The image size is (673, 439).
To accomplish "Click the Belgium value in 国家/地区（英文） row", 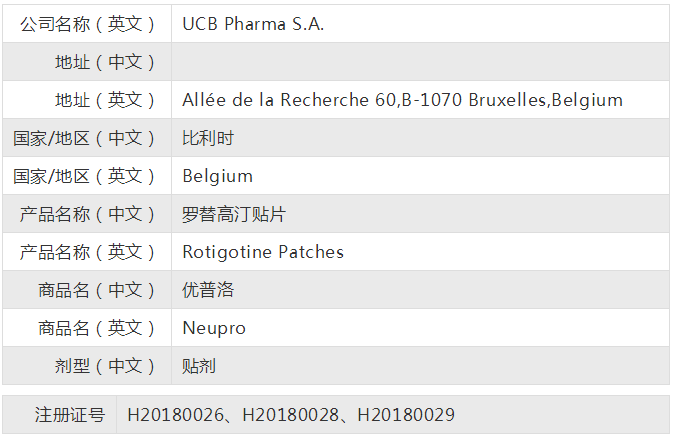I will pyautogui.click(x=217, y=176).
